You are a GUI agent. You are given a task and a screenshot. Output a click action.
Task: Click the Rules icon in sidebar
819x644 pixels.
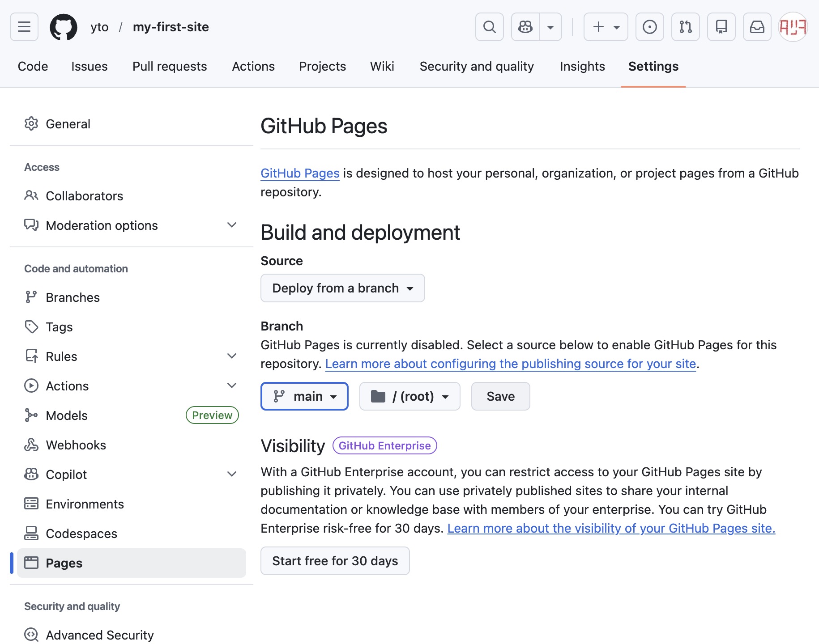pyautogui.click(x=31, y=356)
